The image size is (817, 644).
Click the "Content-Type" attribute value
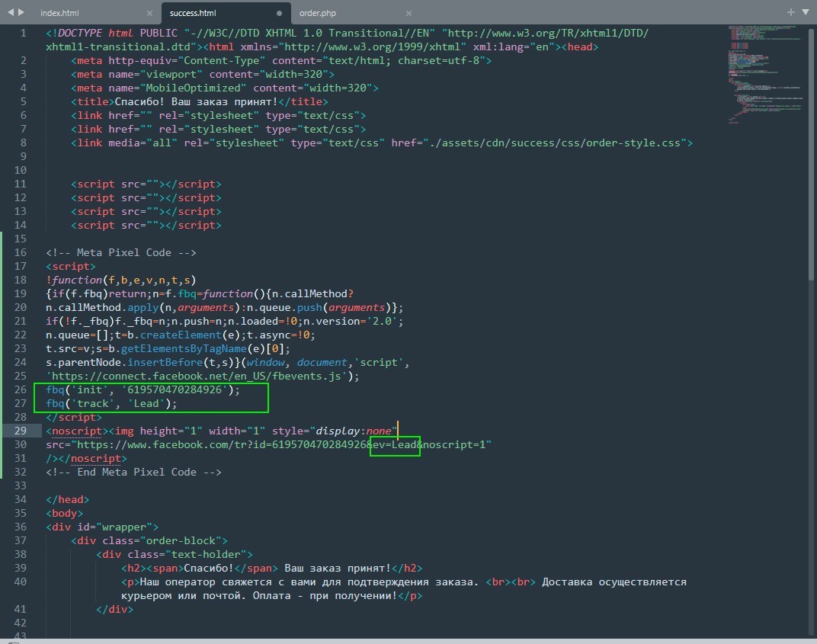point(222,60)
